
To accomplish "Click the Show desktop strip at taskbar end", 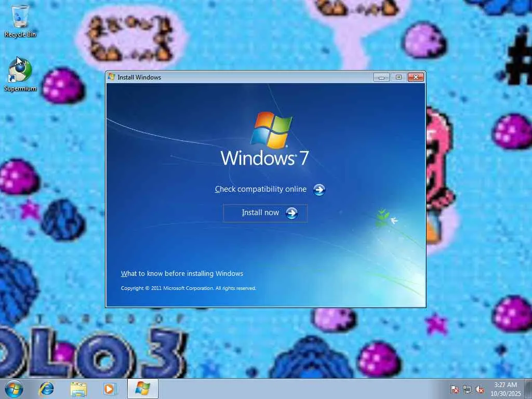I will pyautogui.click(x=528, y=389).
